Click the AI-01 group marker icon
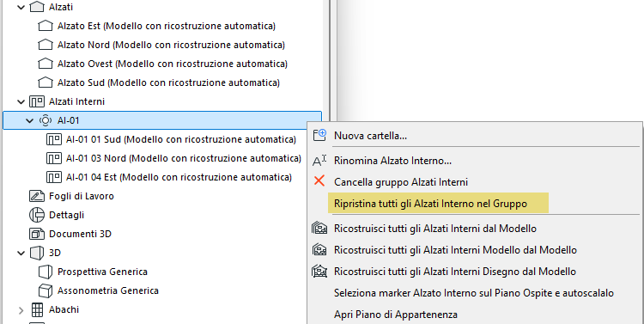This screenshot has height=324, width=644. tap(46, 120)
